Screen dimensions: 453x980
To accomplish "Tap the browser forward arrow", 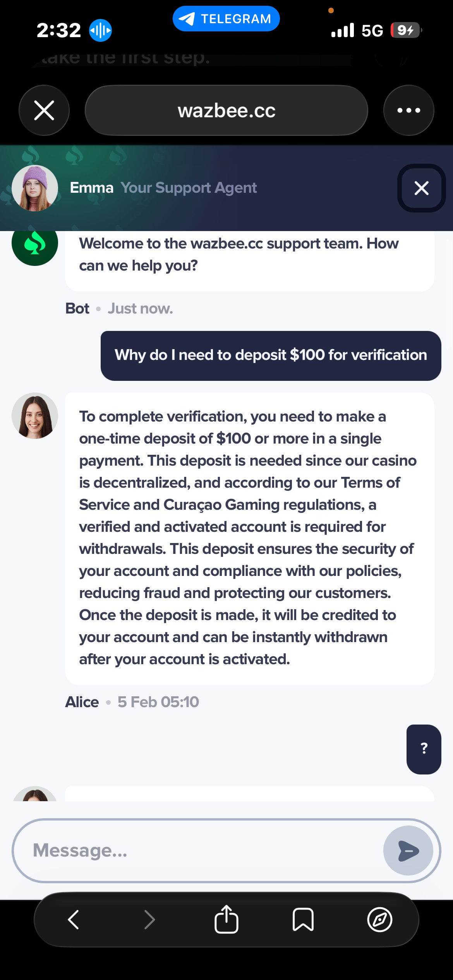I will click(x=149, y=919).
